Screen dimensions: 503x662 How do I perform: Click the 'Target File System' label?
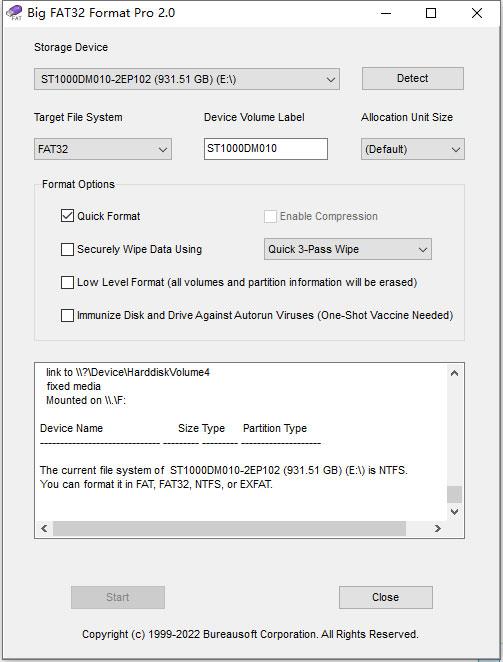[x=78, y=117]
